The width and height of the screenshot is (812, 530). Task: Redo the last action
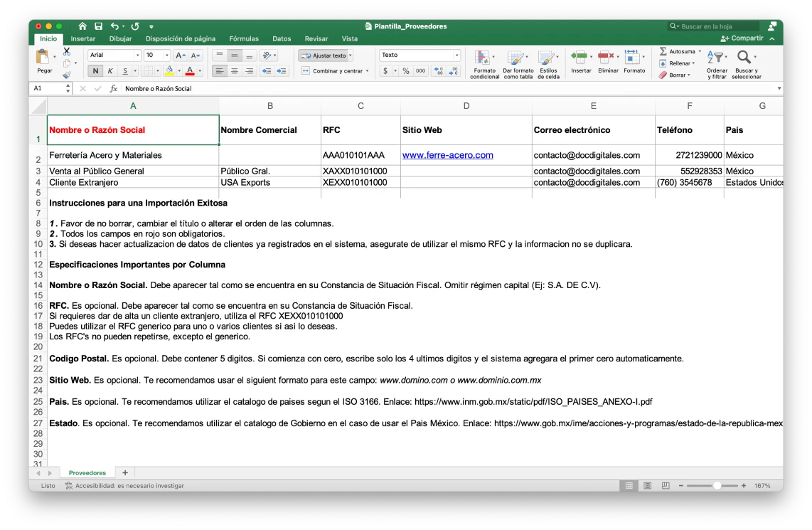click(x=135, y=26)
